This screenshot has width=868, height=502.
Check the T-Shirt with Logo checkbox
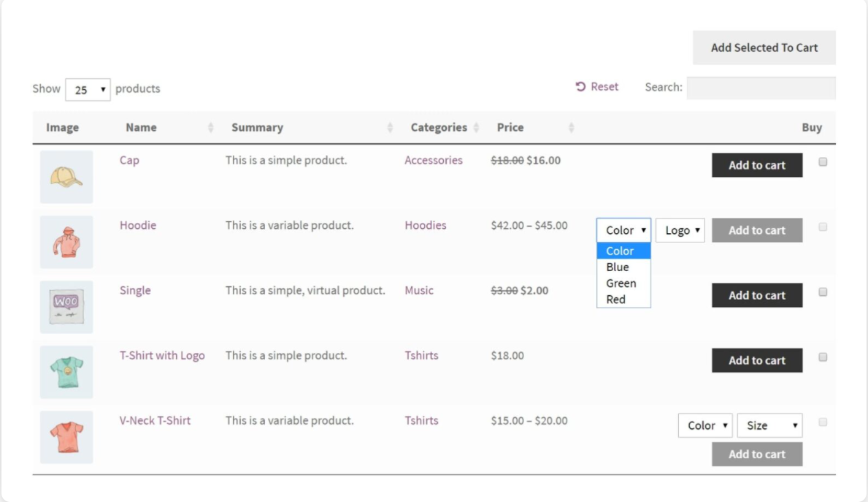(823, 357)
